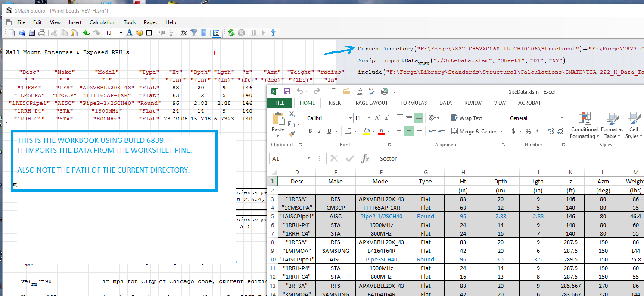Image resolution: width=644 pixels, height=296 pixels.
Task: Open the Insert Function (fx) icon in SMath
Action: pyautogui.click(x=184, y=32)
